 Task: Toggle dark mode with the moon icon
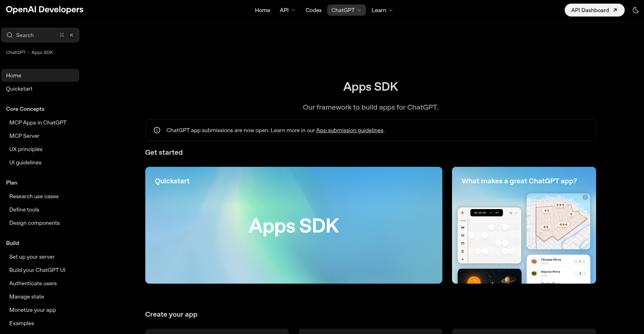pos(636,10)
